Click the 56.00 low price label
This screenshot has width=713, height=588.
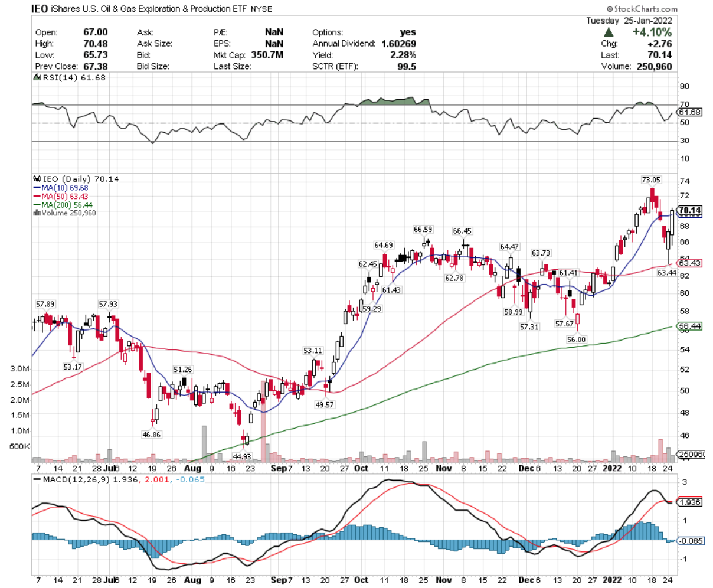(x=577, y=339)
